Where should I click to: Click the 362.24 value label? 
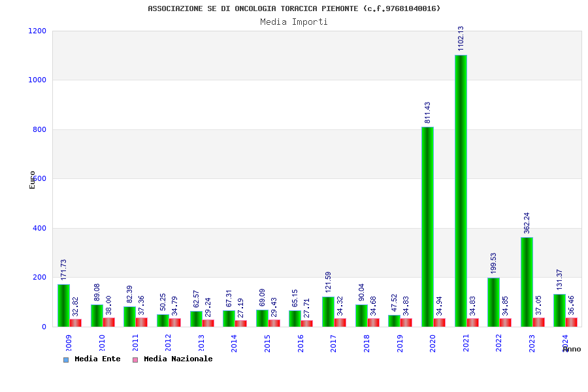[527, 223]
